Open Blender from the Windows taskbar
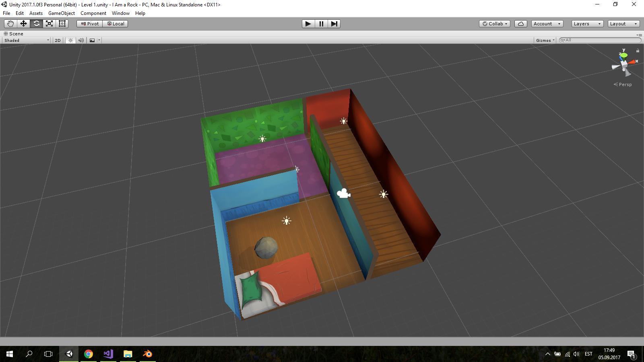 pos(147,354)
